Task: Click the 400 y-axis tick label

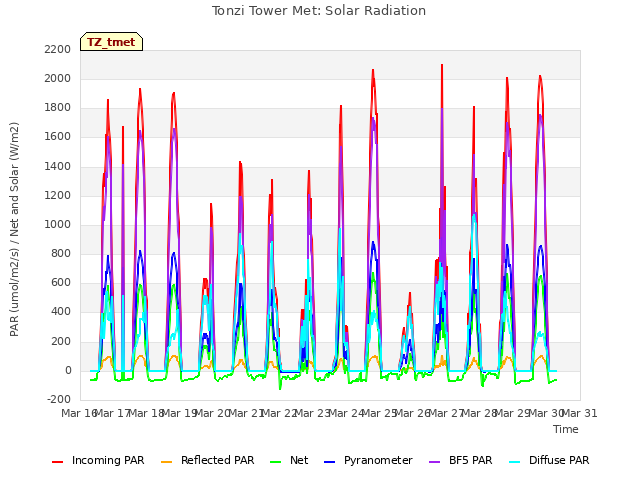Action: (x=61, y=312)
